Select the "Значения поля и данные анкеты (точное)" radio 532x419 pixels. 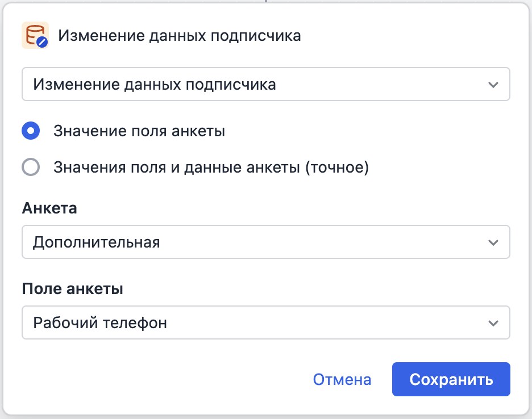31,167
